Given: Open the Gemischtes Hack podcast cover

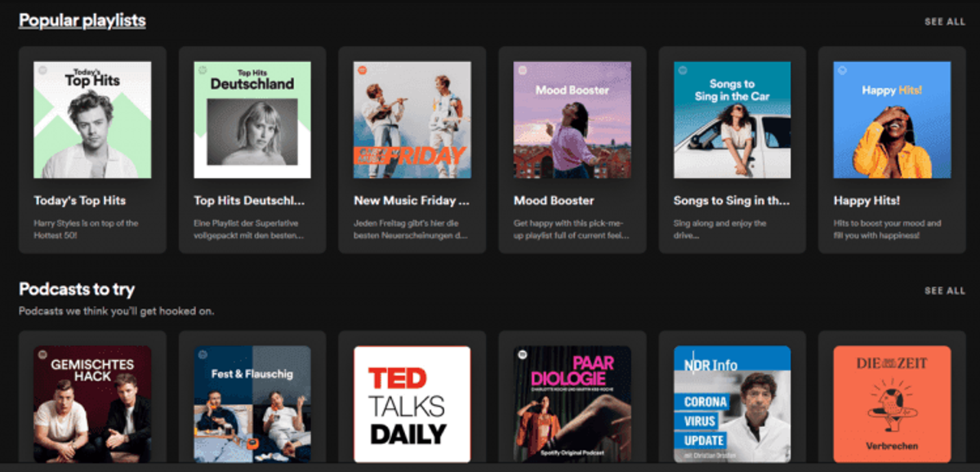Looking at the screenshot, I should [x=92, y=404].
